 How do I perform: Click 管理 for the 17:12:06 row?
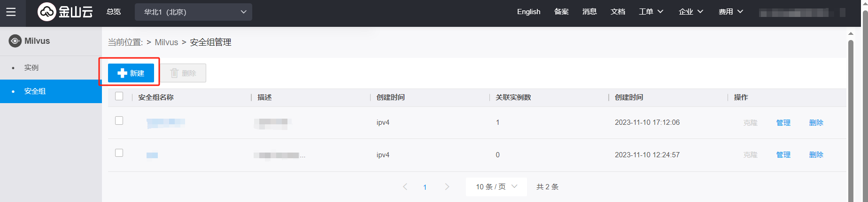point(783,122)
